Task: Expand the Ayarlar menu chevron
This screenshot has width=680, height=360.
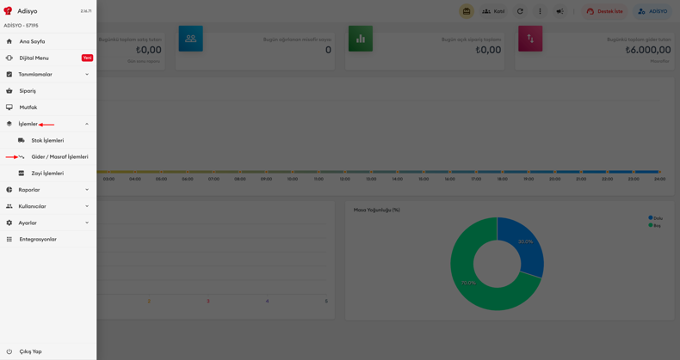Action: (x=87, y=223)
